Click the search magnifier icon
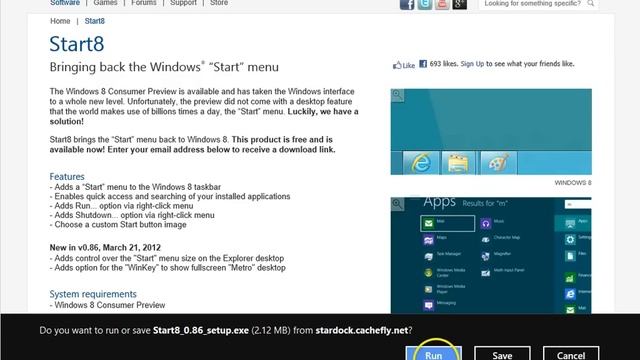The width and height of the screenshot is (640, 360). point(590,3)
